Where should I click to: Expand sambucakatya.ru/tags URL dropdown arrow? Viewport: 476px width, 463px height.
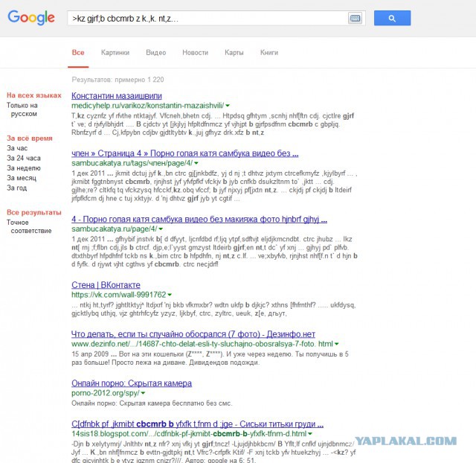(x=196, y=164)
